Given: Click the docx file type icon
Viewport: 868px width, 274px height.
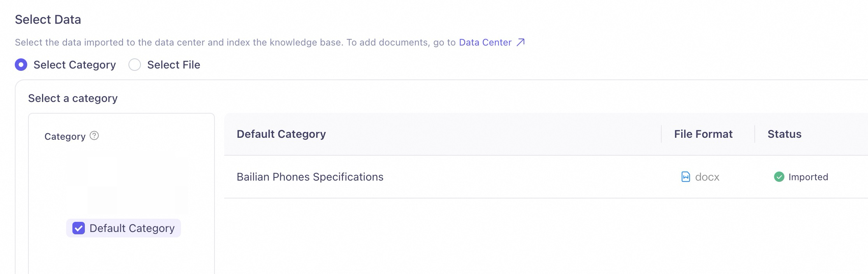Looking at the screenshot, I should coord(685,177).
